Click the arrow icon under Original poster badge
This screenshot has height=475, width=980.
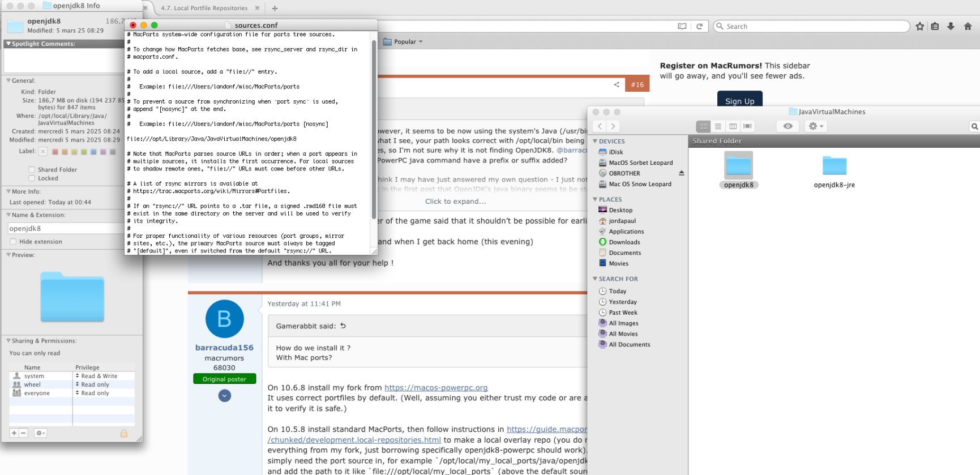click(x=225, y=396)
